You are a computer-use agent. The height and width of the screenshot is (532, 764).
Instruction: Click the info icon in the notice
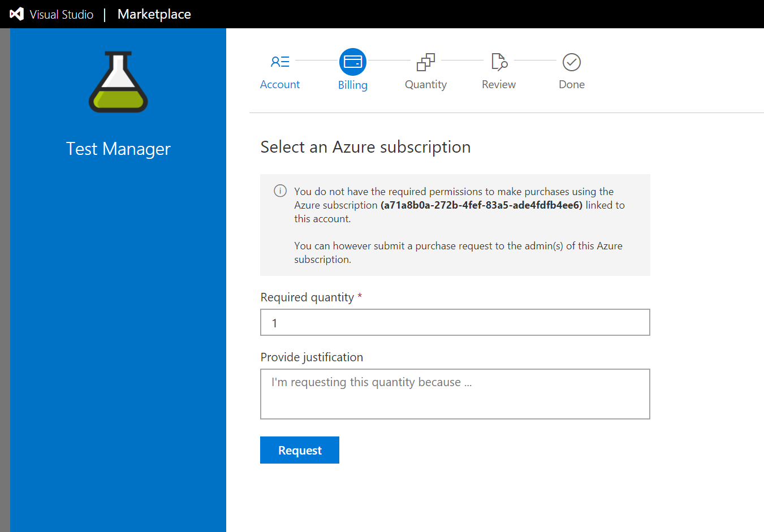tap(280, 191)
